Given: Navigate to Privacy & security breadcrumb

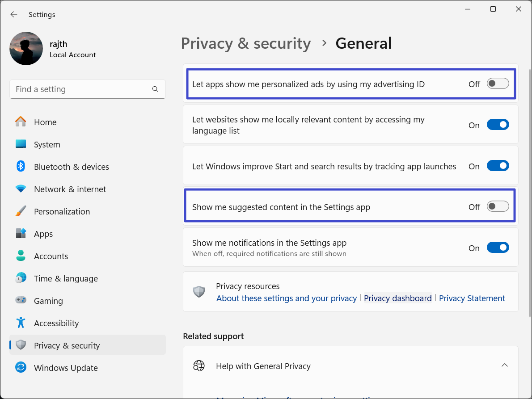Looking at the screenshot, I should pyautogui.click(x=245, y=43).
